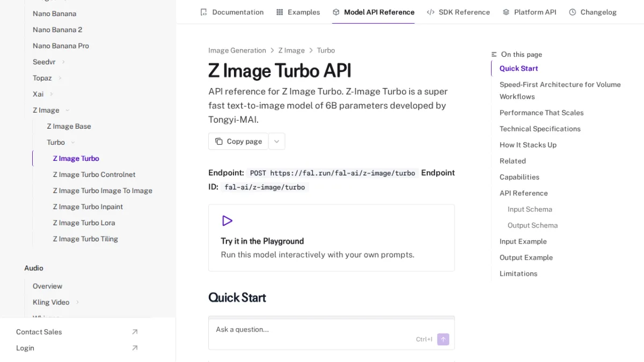Open Nano Banana 2 in sidebar
The width and height of the screenshot is (644, 362).
[x=57, y=29]
